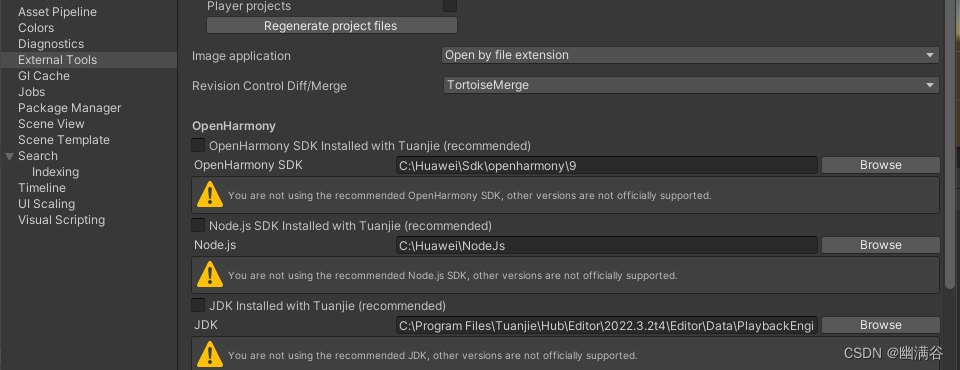The image size is (960, 370).
Task: Select Indexing under Search
Action: point(55,172)
